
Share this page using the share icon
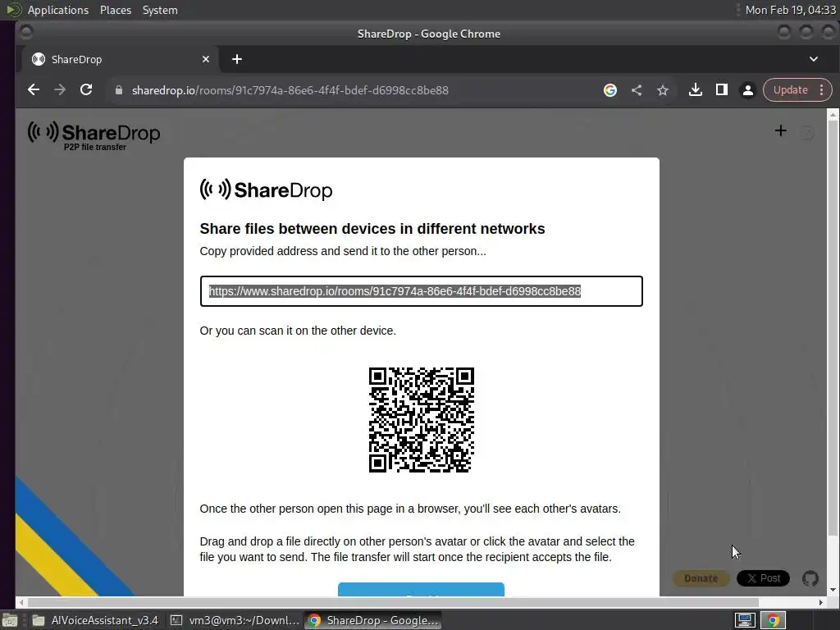pos(637,90)
